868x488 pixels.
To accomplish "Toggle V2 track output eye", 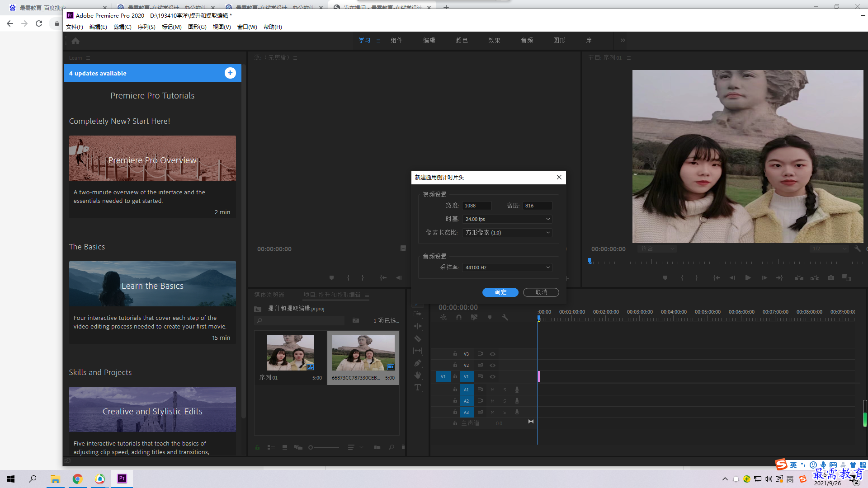I will (493, 365).
